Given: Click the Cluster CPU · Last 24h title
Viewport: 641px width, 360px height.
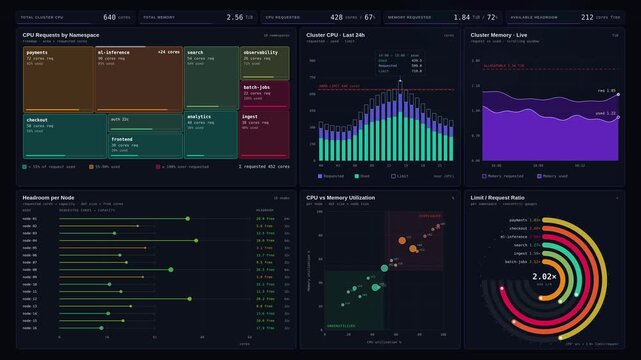Looking at the screenshot, I should click(x=335, y=35).
